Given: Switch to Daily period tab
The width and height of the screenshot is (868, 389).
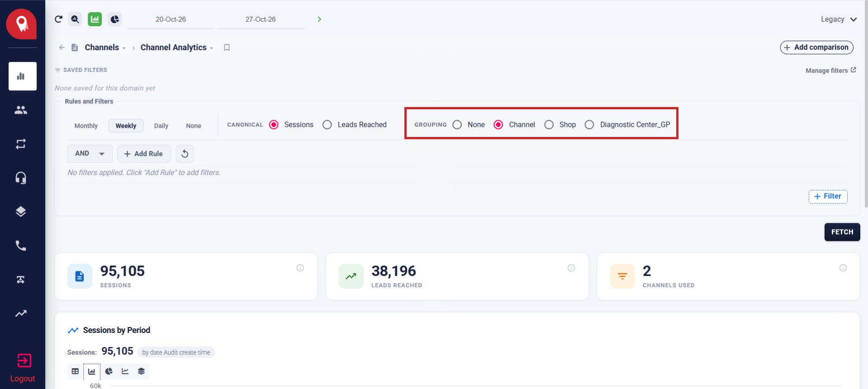Looking at the screenshot, I should pos(161,126).
